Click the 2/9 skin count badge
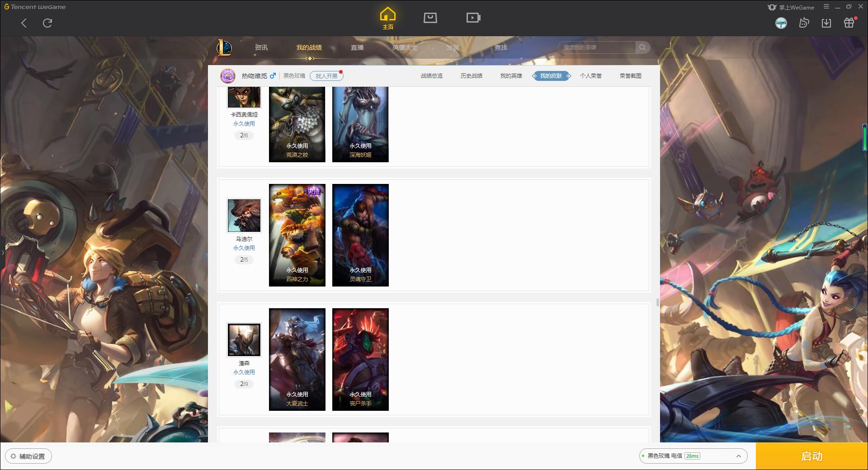Screen dimensions: 868x470 244,384
